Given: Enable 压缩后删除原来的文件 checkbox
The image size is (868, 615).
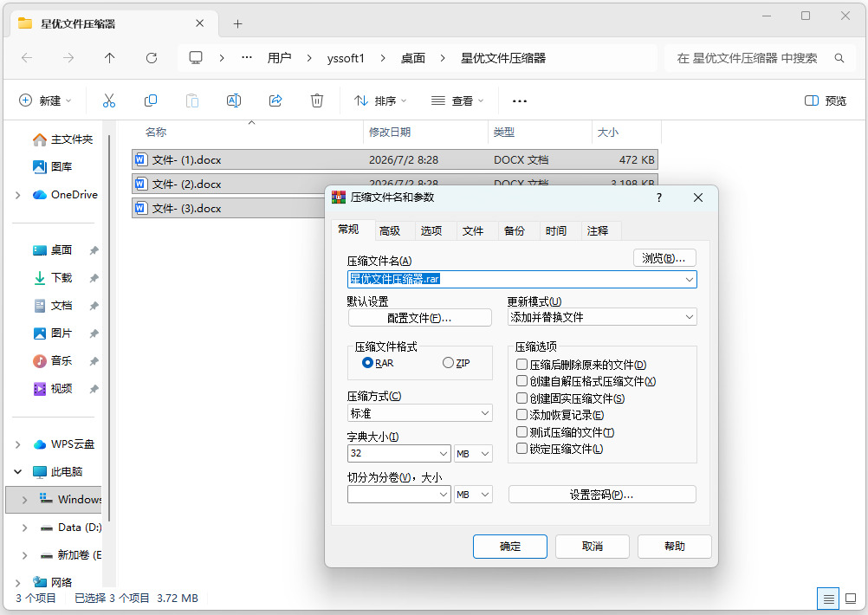Looking at the screenshot, I should (521, 365).
